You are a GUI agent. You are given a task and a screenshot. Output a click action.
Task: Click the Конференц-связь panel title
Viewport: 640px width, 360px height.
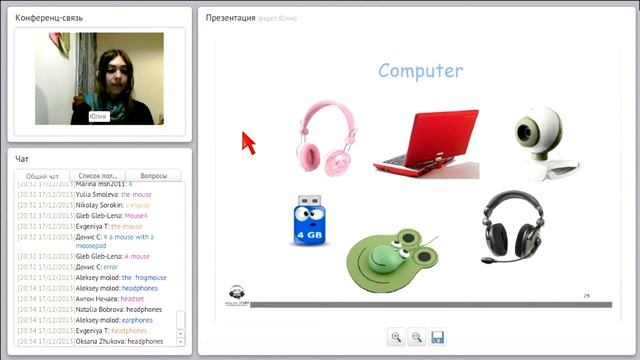(x=49, y=18)
